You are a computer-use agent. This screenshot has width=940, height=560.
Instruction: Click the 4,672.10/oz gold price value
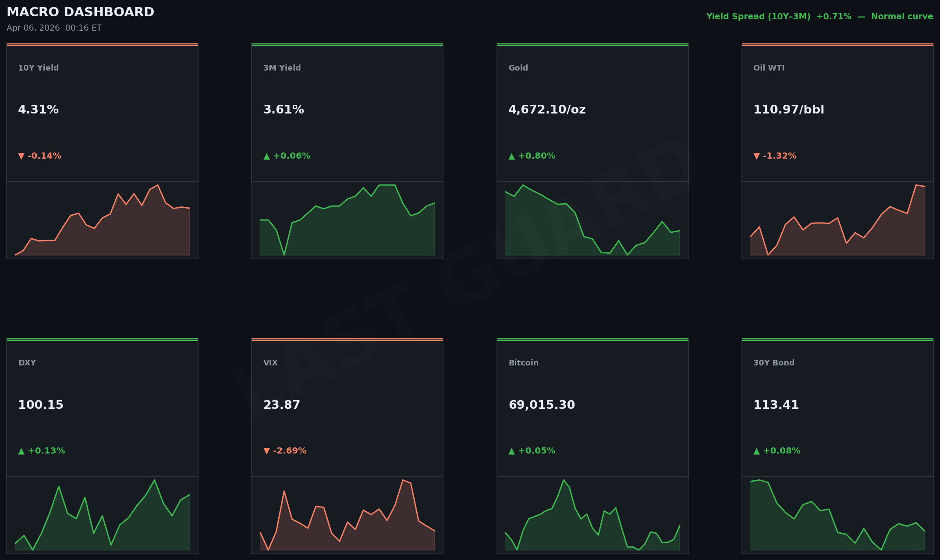click(x=546, y=110)
